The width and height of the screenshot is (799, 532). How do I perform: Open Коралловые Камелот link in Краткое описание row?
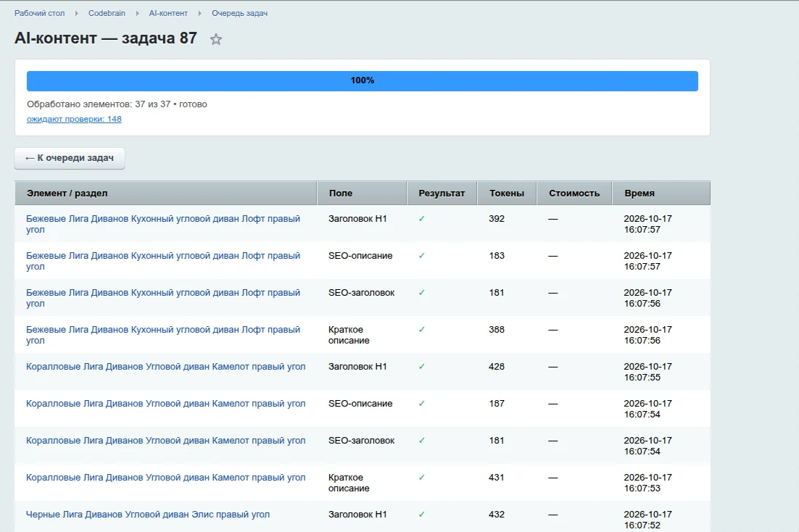(165, 478)
